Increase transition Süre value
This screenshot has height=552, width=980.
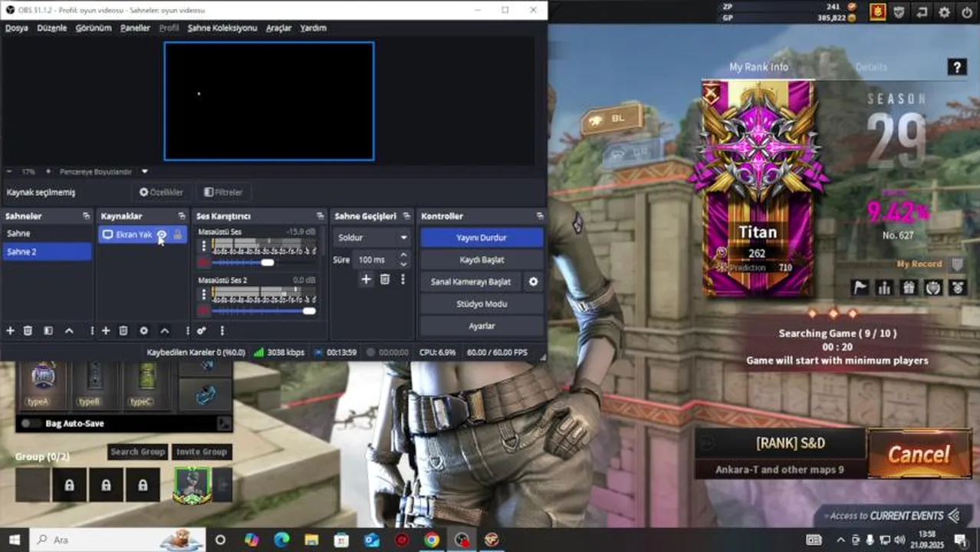click(403, 256)
